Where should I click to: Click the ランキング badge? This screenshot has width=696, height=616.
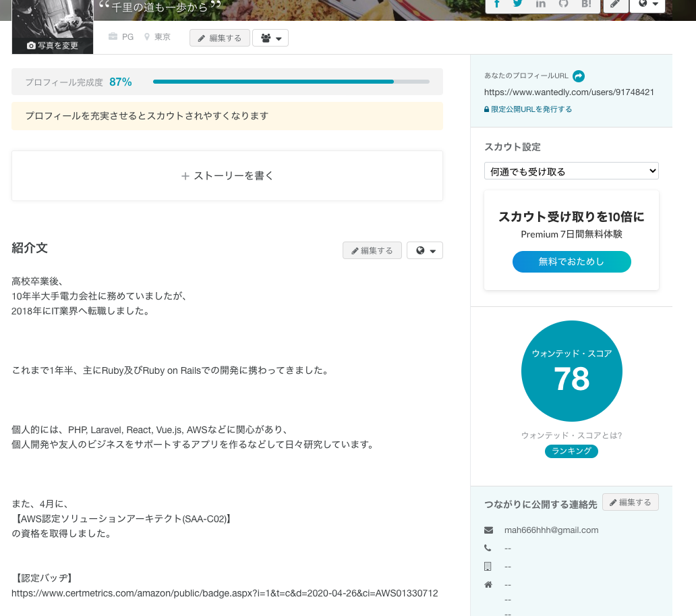(571, 451)
